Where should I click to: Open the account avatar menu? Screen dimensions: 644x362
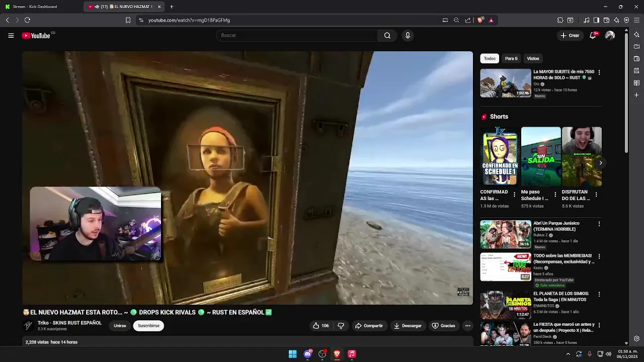click(610, 35)
